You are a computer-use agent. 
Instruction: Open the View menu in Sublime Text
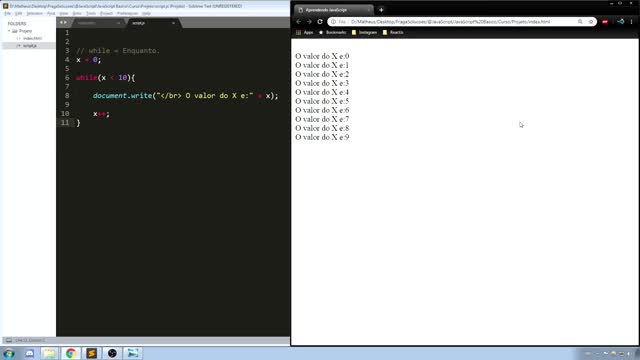tap(64, 13)
